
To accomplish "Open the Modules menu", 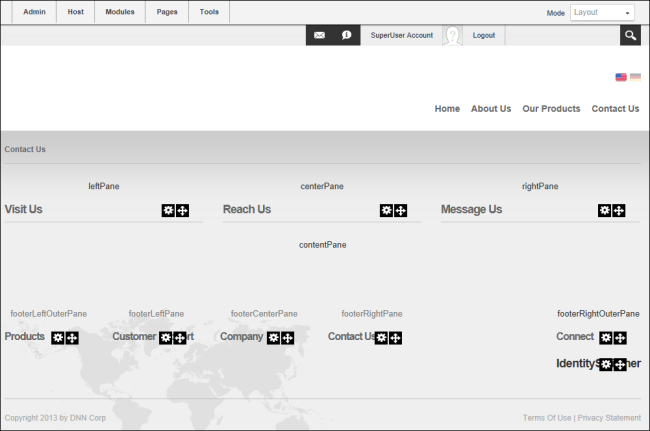I will tap(120, 12).
